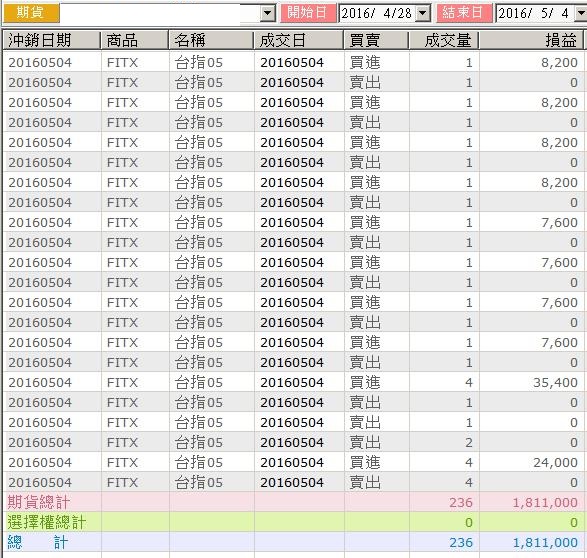Open the 期貨 product dropdown arrow
Image resolution: width=587 pixels, height=558 pixels.
tap(267, 13)
